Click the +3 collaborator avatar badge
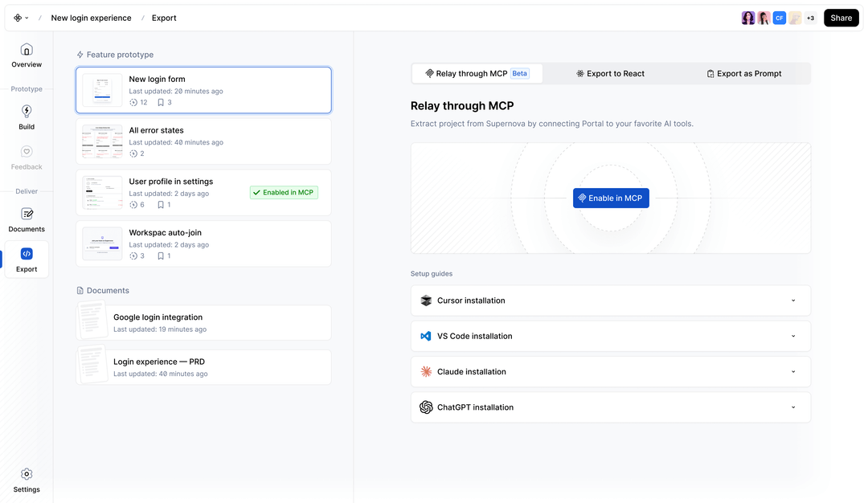Viewport: 868px width, 503px height. click(x=809, y=17)
